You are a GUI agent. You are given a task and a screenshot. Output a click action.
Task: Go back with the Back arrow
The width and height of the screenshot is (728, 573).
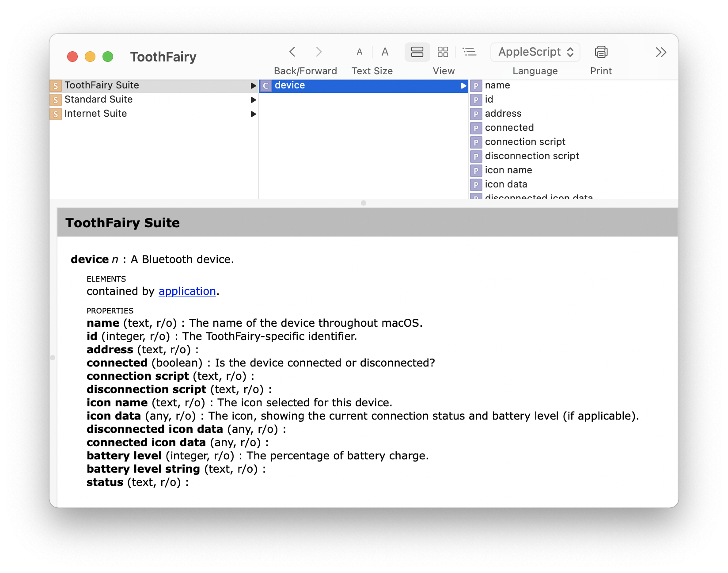click(292, 52)
